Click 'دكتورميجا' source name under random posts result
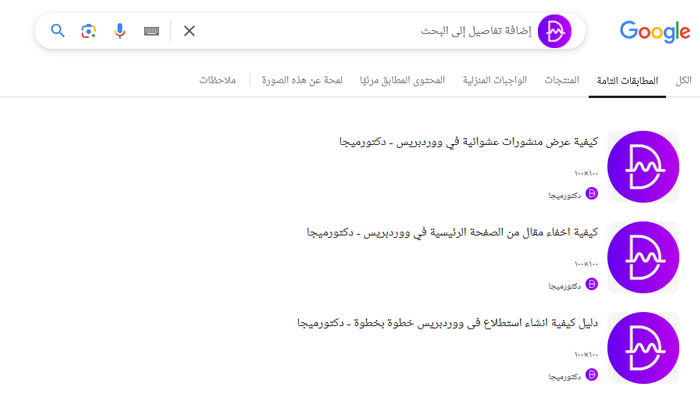This screenshot has width=700, height=396. 564,196
